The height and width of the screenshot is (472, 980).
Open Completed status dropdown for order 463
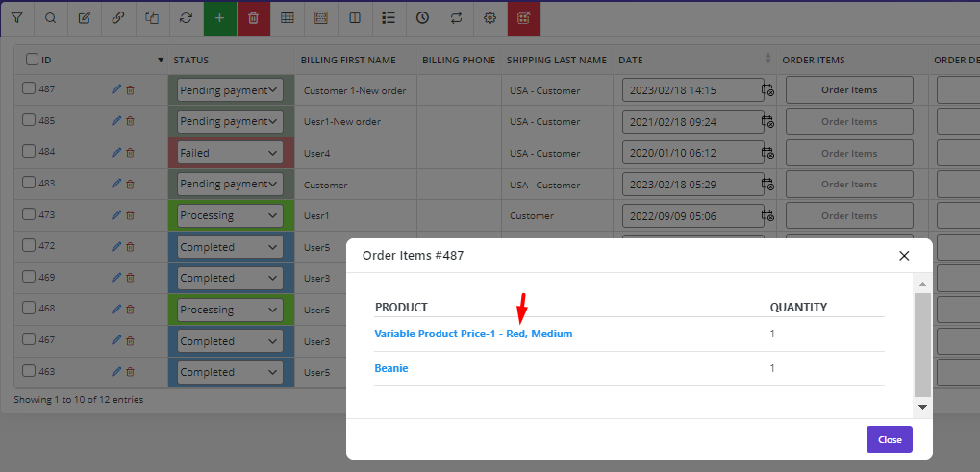(230, 372)
